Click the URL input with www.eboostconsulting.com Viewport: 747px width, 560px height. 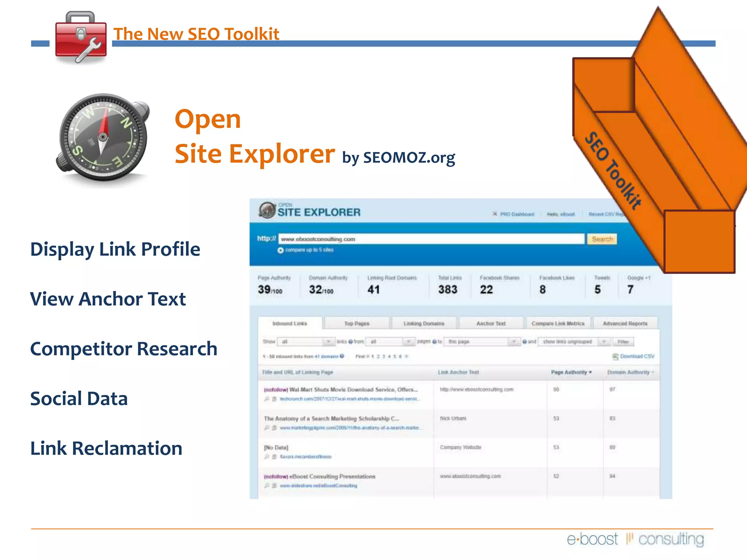point(431,239)
